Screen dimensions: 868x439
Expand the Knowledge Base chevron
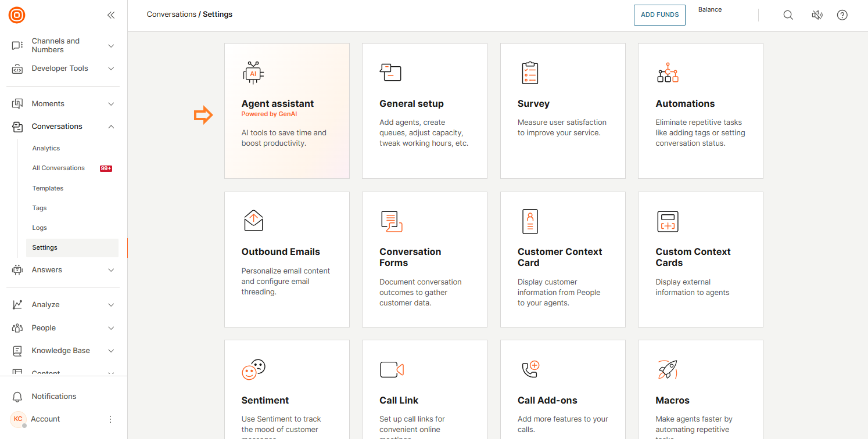click(111, 351)
